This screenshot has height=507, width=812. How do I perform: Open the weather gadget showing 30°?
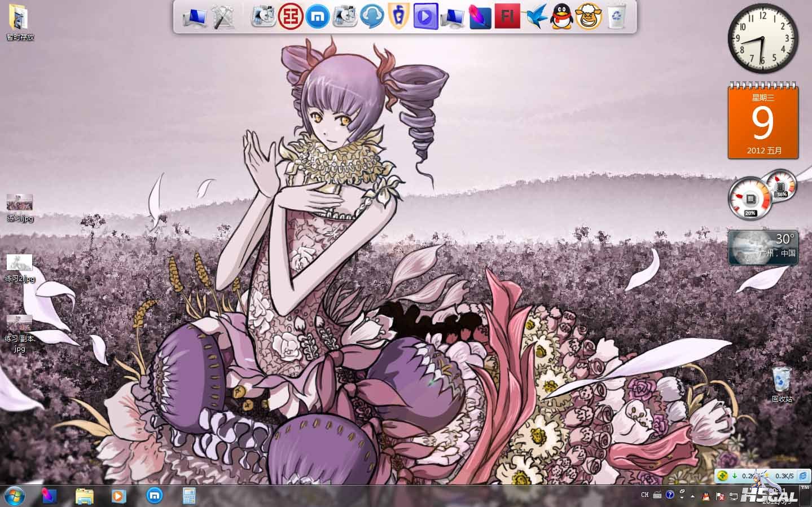[x=763, y=247]
